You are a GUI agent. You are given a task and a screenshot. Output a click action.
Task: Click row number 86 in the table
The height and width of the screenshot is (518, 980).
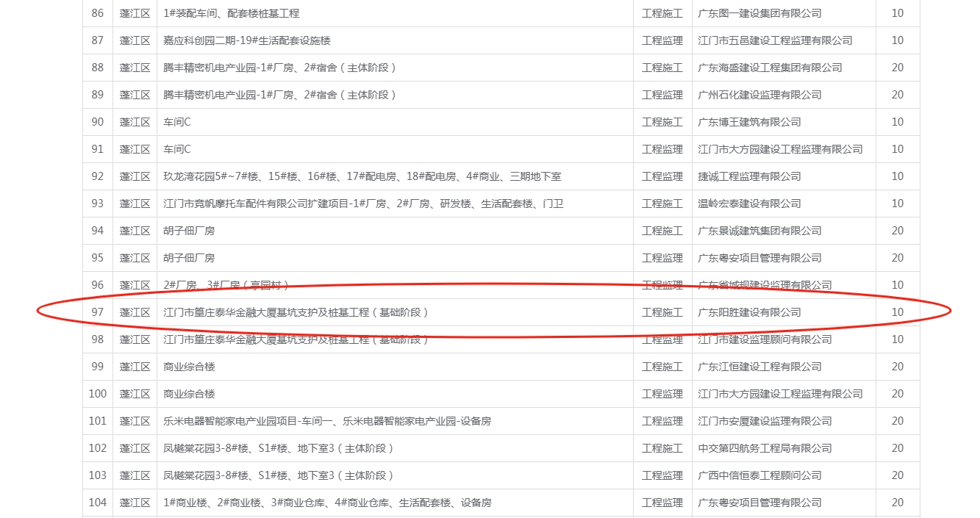pos(97,13)
